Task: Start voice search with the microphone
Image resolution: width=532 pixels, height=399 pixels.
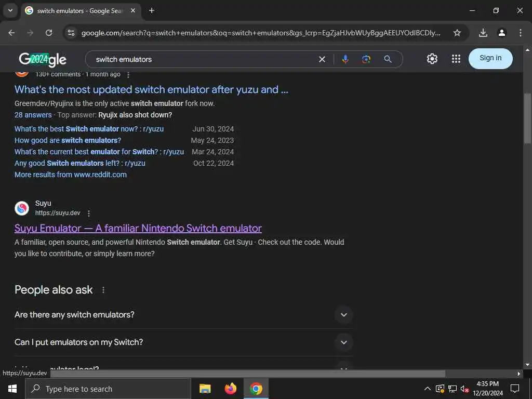Action: pyautogui.click(x=345, y=59)
